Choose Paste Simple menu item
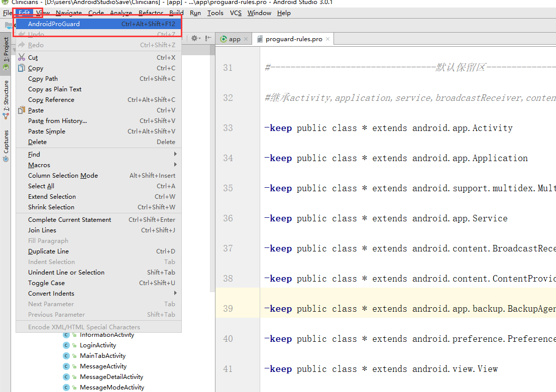Screen dimensions: 556x392 98,132
